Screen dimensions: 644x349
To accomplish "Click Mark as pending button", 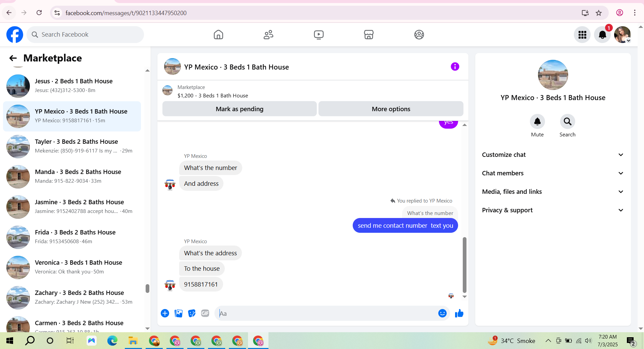I will pos(240,109).
